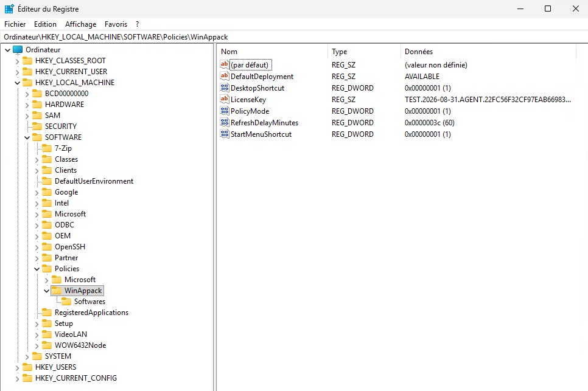The image size is (588, 391).
Task: Click the RegisteredApplications folder icon
Action: click(x=47, y=313)
